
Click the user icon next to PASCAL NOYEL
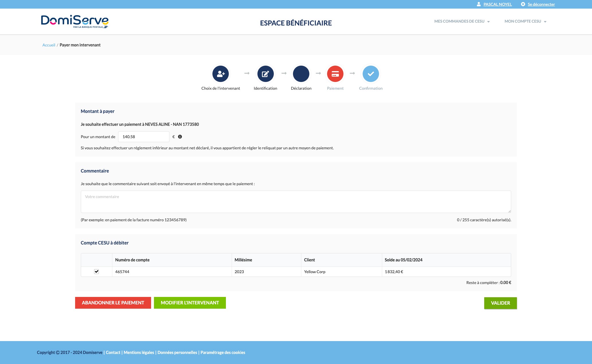[x=478, y=4]
